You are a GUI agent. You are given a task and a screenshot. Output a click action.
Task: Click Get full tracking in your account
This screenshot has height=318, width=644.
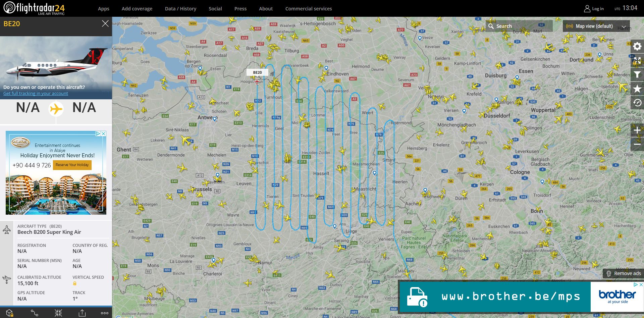point(36,94)
